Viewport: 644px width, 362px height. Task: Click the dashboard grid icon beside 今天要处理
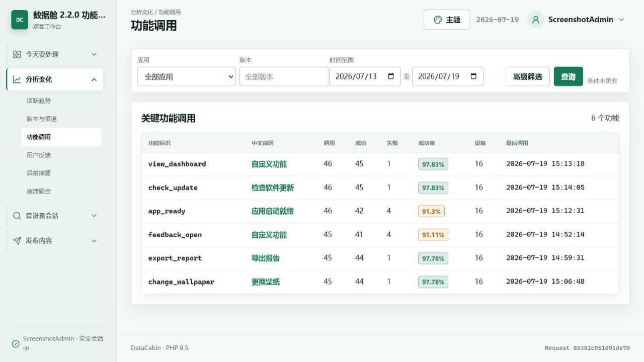[x=17, y=54]
